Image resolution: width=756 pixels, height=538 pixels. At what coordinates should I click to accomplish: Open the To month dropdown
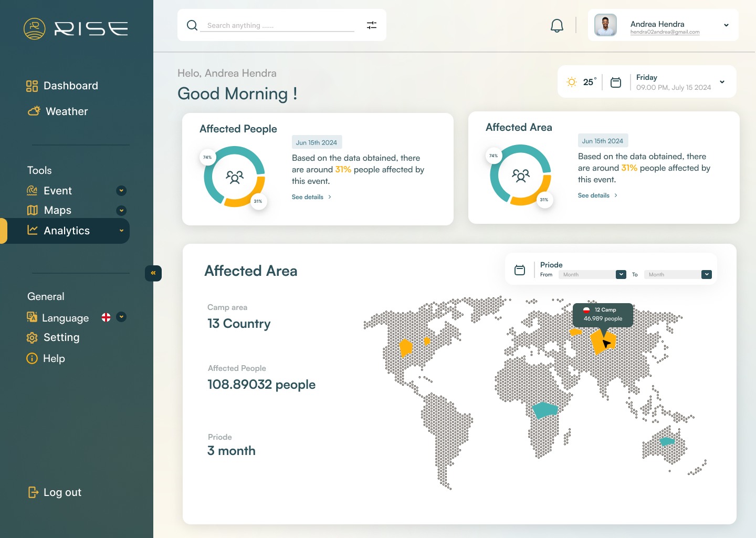(x=707, y=275)
